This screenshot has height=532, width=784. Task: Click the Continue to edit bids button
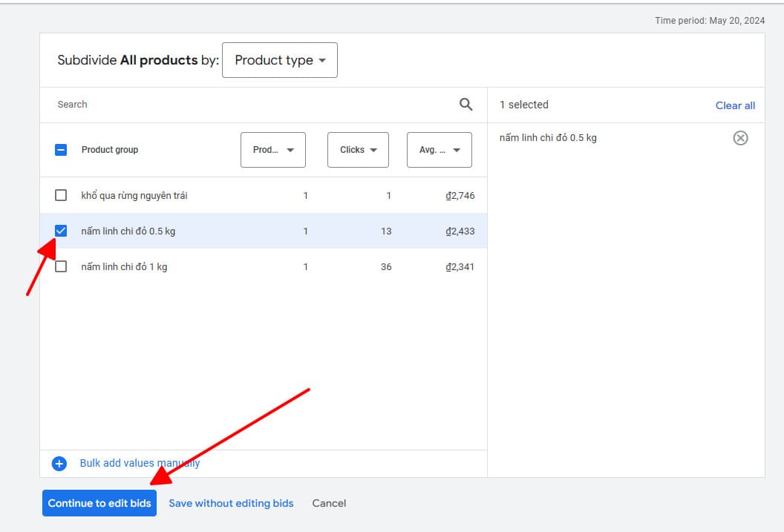coord(99,503)
